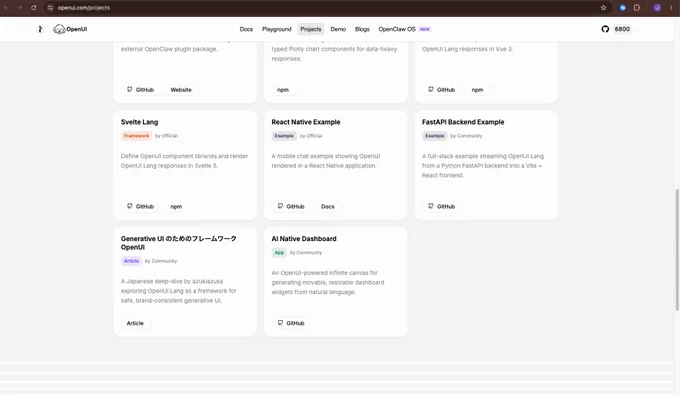Open the browser profile avatar

tap(657, 7)
